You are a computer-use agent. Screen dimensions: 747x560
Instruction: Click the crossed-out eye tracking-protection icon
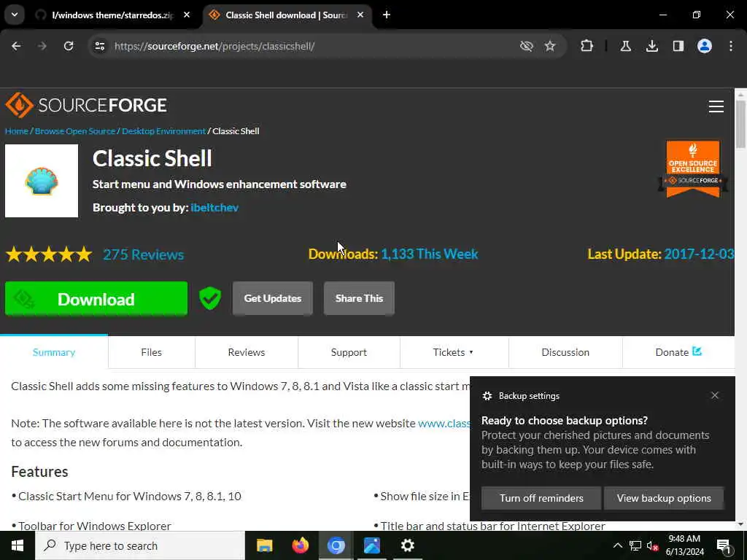pos(527,46)
